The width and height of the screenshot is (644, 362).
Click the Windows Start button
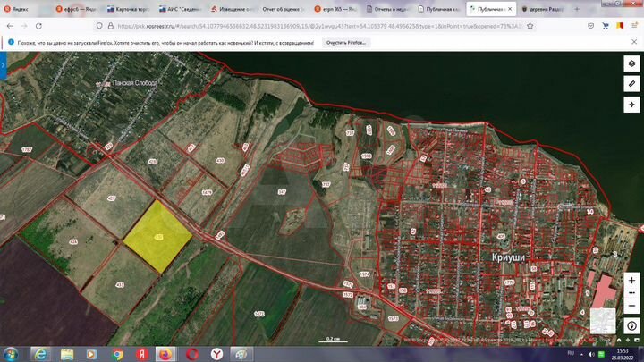[12, 353]
